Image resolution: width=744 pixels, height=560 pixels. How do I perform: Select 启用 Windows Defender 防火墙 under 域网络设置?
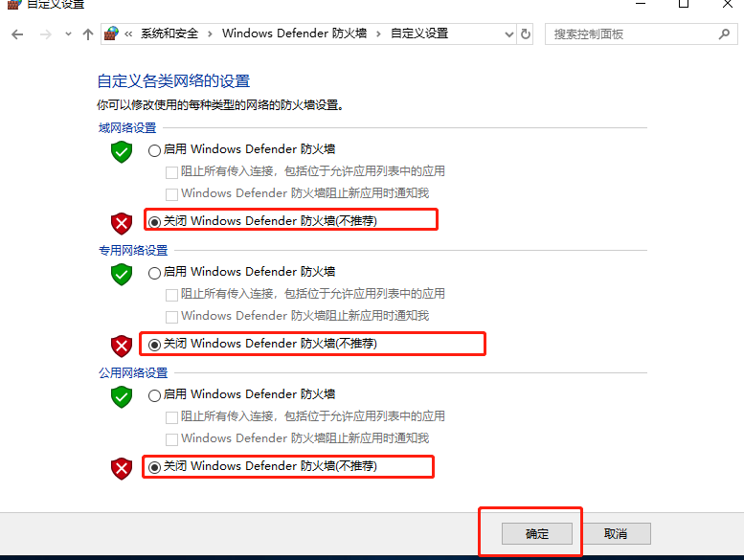coord(241,150)
